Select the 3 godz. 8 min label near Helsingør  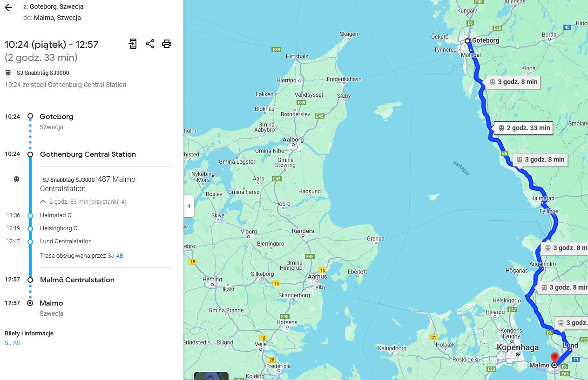click(x=562, y=287)
